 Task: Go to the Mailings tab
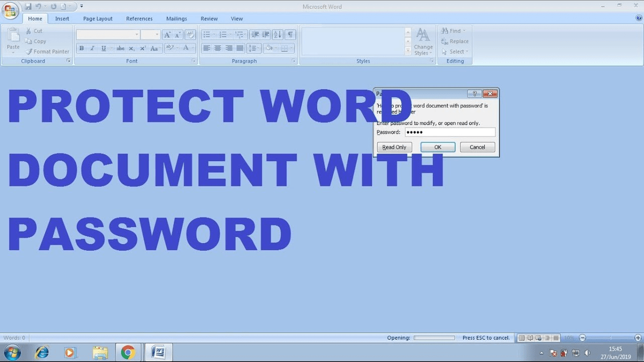point(177,19)
